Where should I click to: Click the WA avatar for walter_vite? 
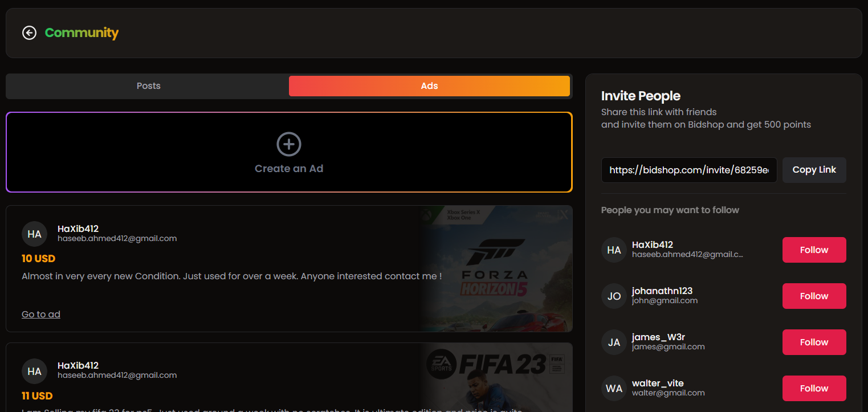[x=614, y=389]
